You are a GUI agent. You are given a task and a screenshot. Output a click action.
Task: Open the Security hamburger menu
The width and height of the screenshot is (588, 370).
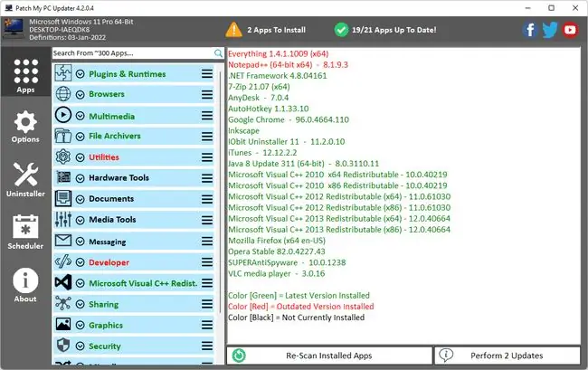point(207,346)
